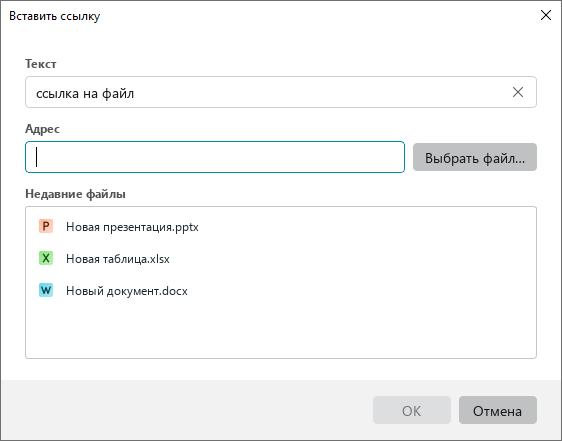
Task: Choose Новая таблица.xlsx file name in list
Action: point(118,259)
